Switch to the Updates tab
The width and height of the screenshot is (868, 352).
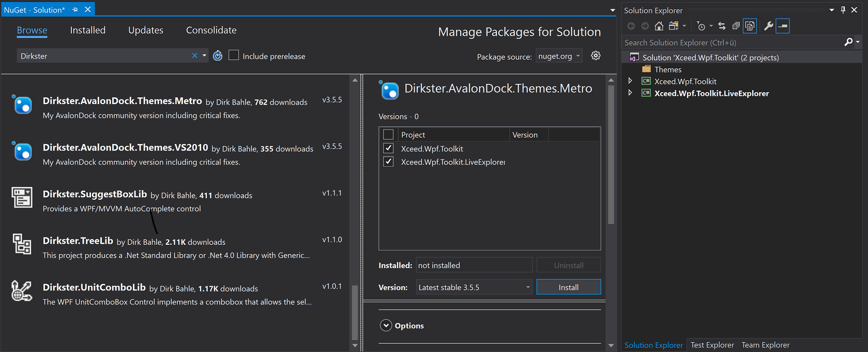(146, 30)
